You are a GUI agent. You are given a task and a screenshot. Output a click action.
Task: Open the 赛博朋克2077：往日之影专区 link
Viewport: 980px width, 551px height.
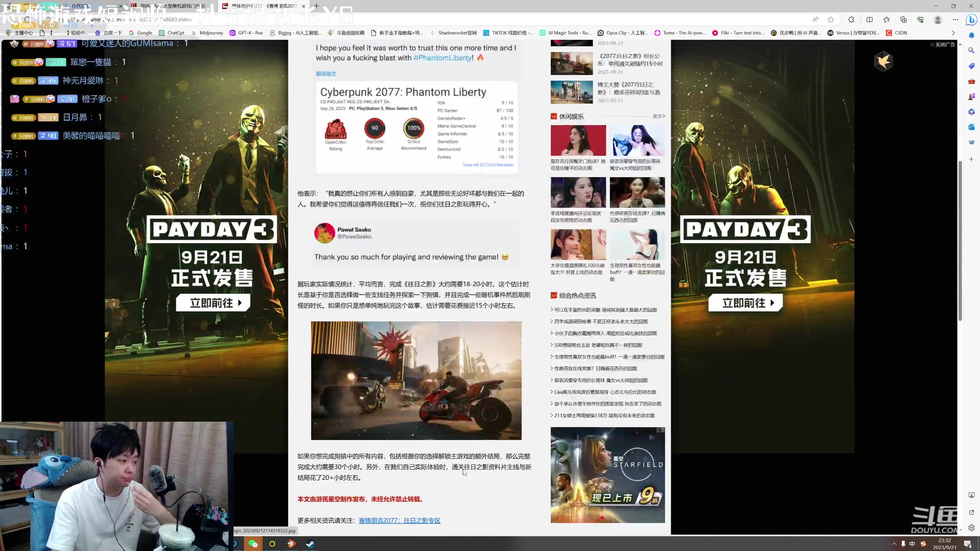(x=399, y=520)
